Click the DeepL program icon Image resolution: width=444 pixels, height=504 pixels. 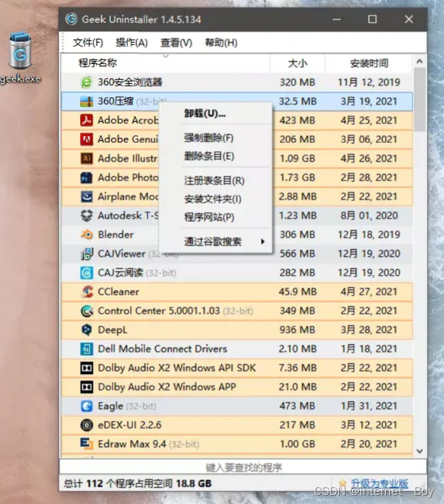coord(86,330)
